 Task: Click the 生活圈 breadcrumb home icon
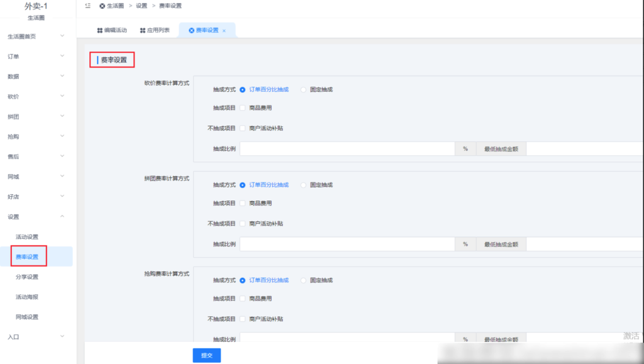(x=102, y=5)
